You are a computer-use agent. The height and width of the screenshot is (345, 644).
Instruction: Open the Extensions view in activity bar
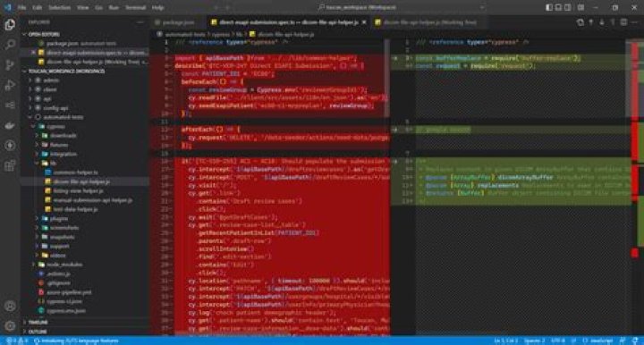[x=10, y=165]
